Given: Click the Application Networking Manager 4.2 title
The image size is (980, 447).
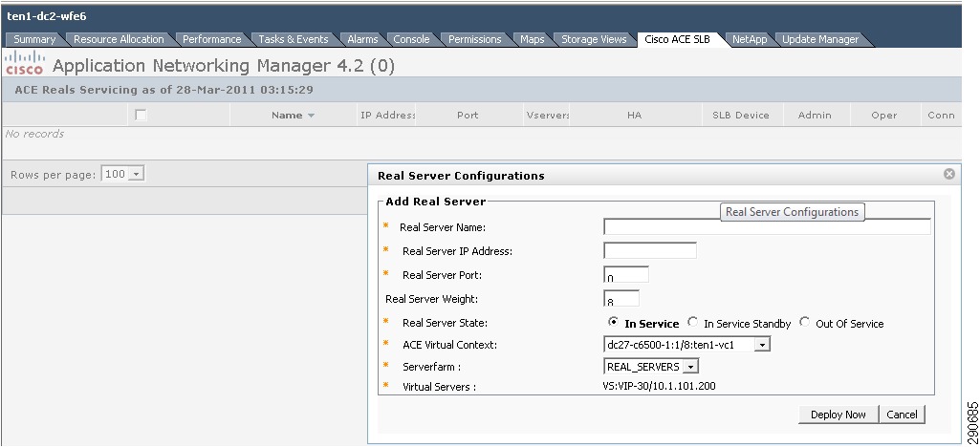Looking at the screenshot, I should [x=224, y=66].
